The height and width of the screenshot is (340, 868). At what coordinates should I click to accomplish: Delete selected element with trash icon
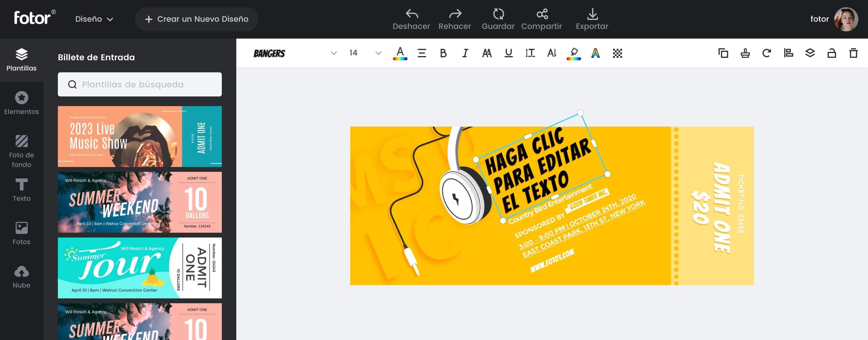point(853,53)
